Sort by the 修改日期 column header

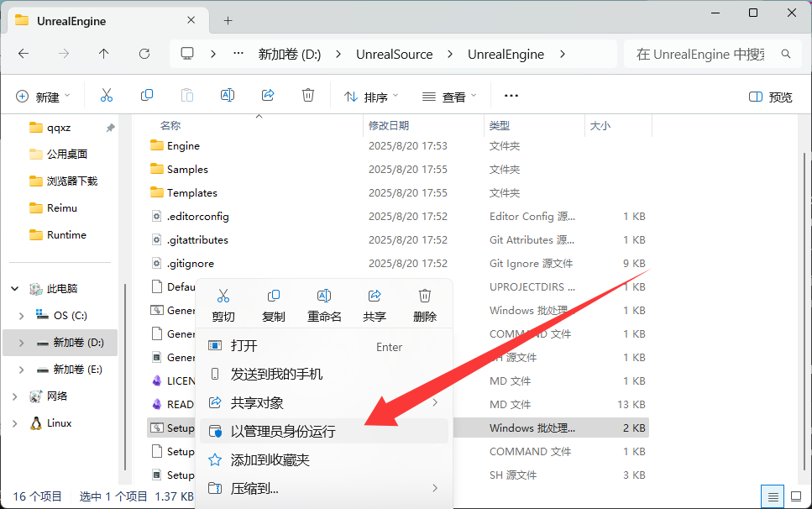389,125
